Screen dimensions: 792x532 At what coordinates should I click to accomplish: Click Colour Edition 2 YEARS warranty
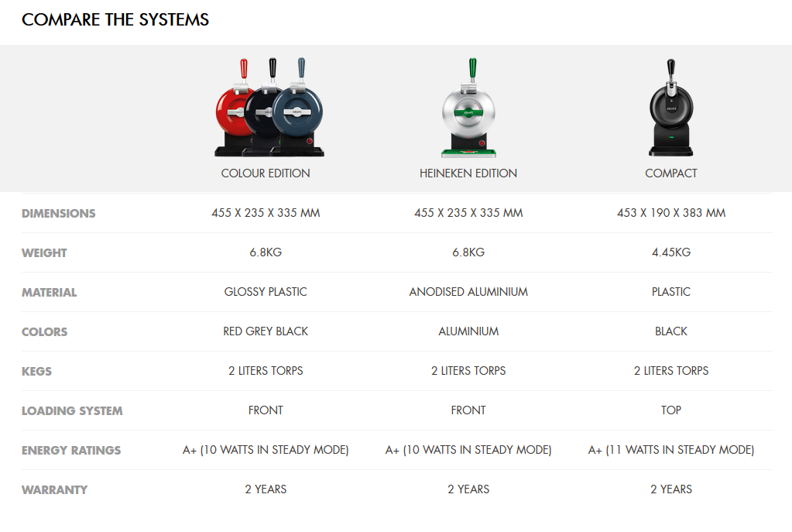266,489
